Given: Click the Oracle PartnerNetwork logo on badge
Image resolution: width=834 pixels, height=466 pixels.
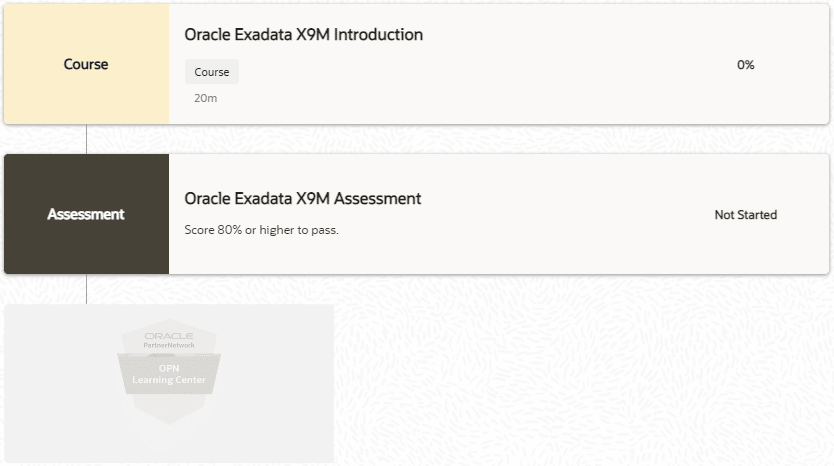Looking at the screenshot, I should (168, 340).
